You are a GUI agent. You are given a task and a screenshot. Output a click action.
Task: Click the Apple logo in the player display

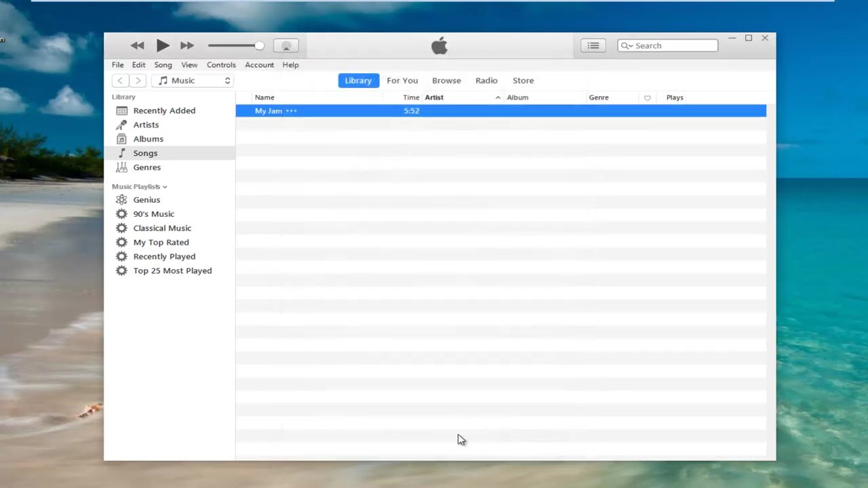pos(439,46)
